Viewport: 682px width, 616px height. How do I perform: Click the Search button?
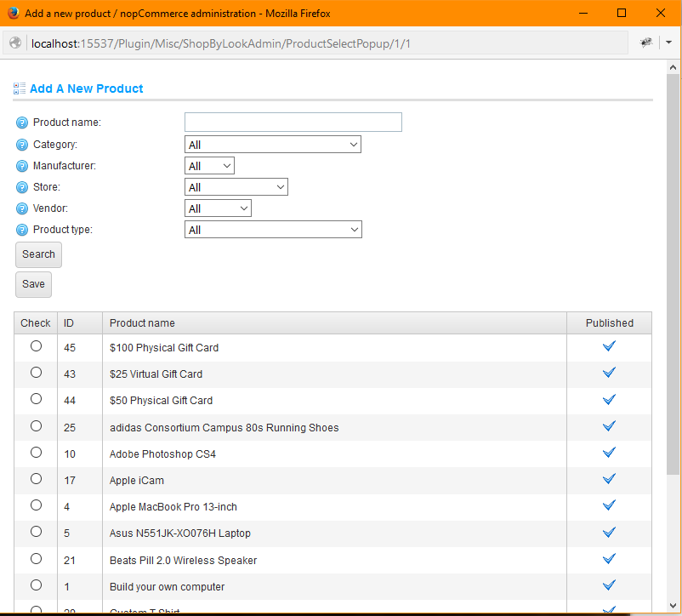pyautogui.click(x=37, y=254)
